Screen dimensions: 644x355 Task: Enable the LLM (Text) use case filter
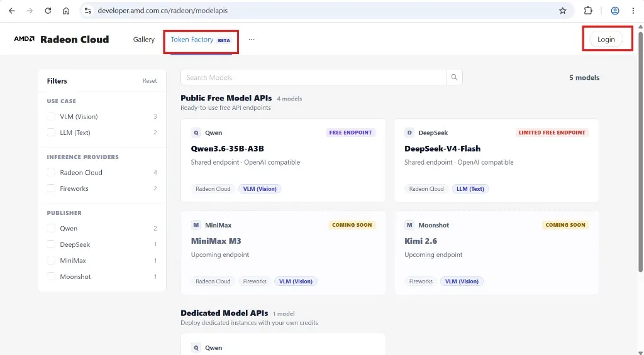pos(51,133)
